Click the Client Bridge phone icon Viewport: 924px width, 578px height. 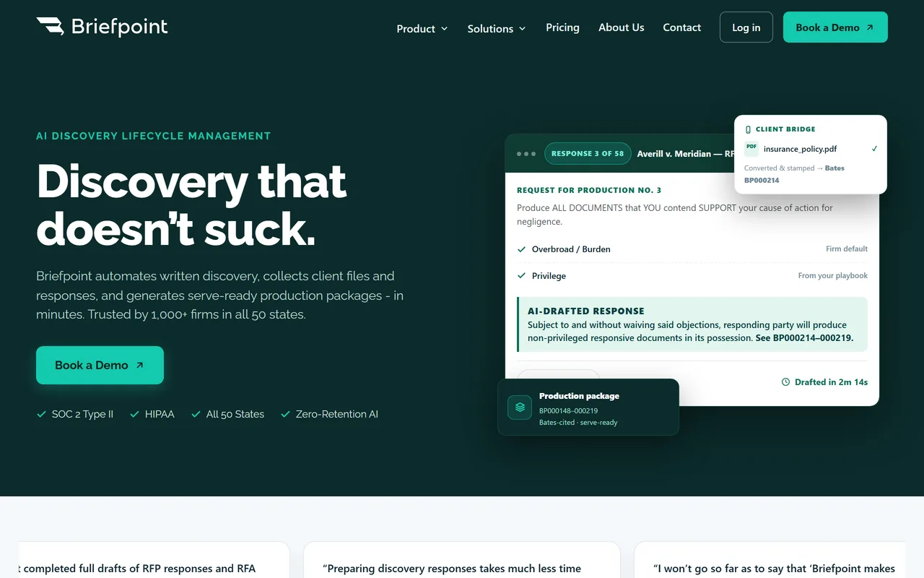pos(748,129)
